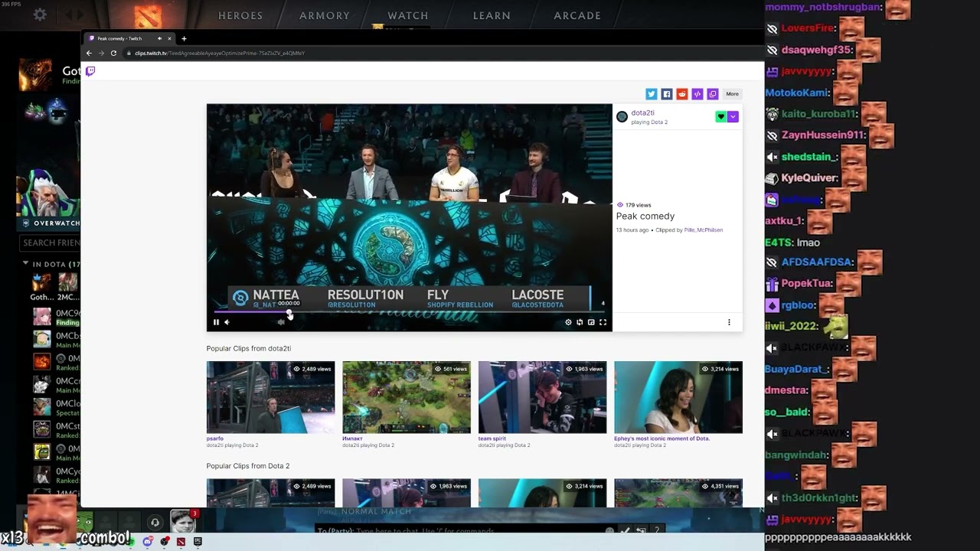The image size is (980, 551).
Task: Click the clip seek bar
Action: [409, 311]
